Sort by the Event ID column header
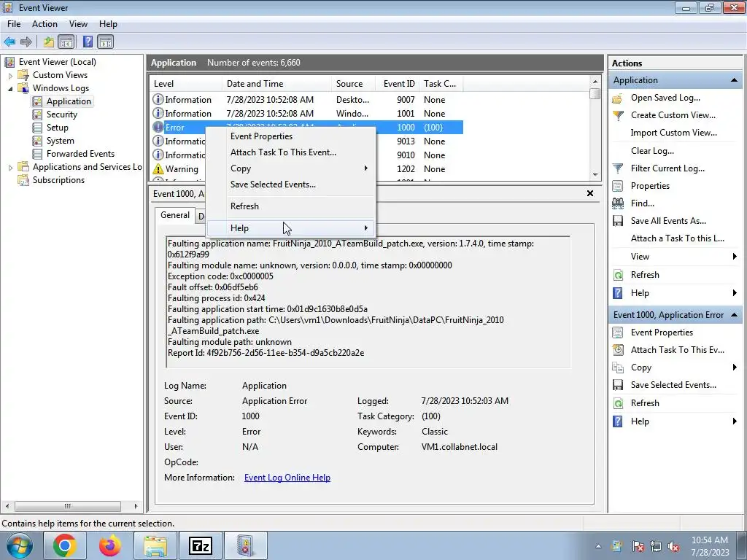This screenshot has height=560, width=747. point(398,84)
